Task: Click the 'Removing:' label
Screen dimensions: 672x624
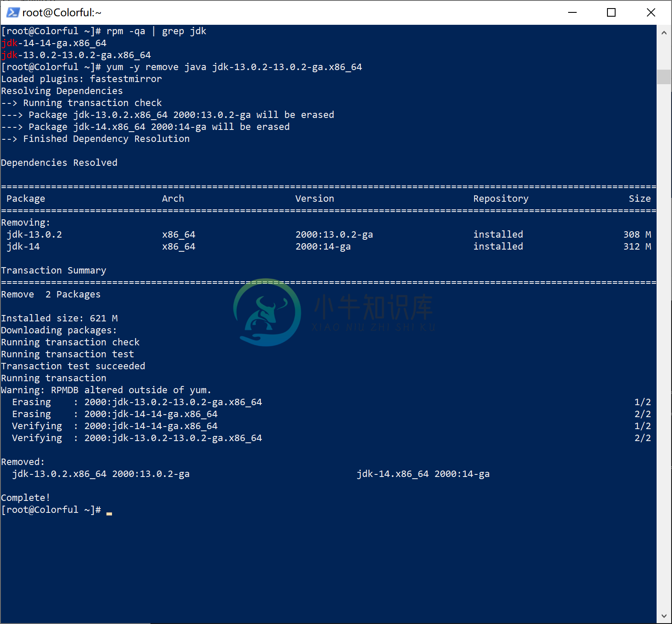Action: point(26,223)
